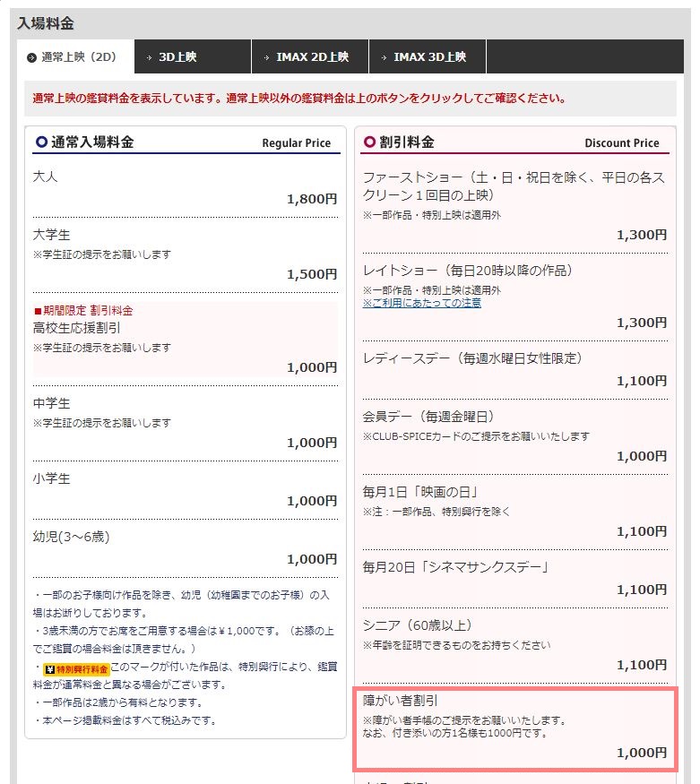Select the 大人 1,800円 price row
700x784 pixels.
185,188
